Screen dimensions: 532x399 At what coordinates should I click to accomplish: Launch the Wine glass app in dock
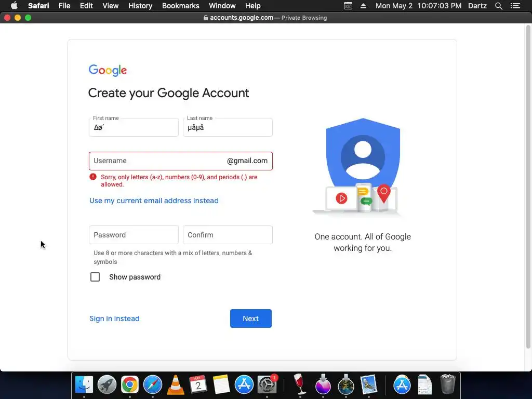click(300, 385)
